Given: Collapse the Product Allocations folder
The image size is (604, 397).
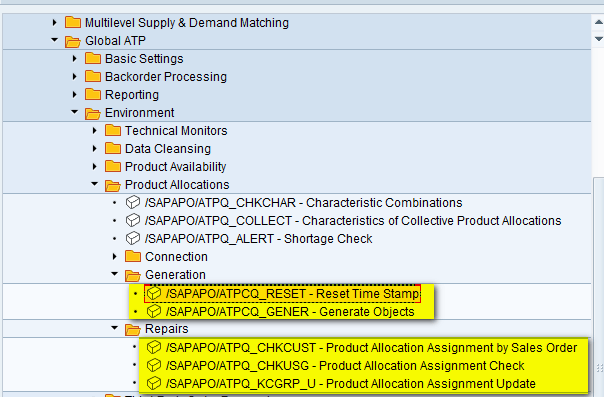Looking at the screenshot, I should coord(95,184).
